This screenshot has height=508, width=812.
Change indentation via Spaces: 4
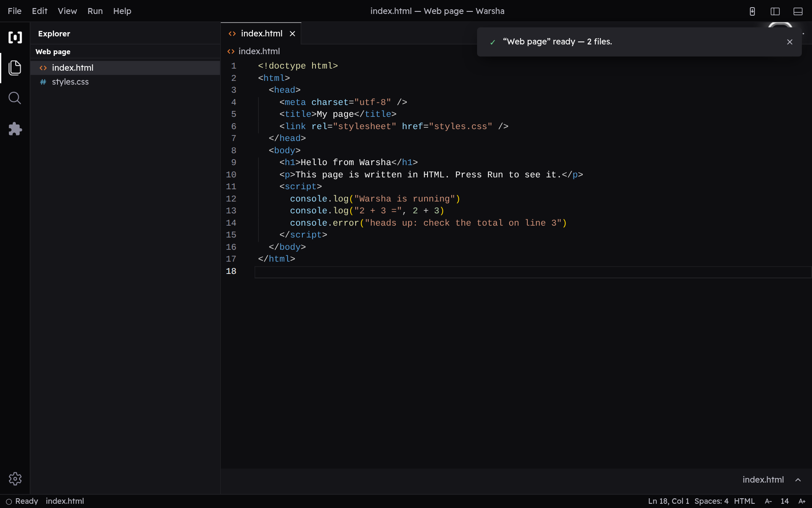point(711,501)
